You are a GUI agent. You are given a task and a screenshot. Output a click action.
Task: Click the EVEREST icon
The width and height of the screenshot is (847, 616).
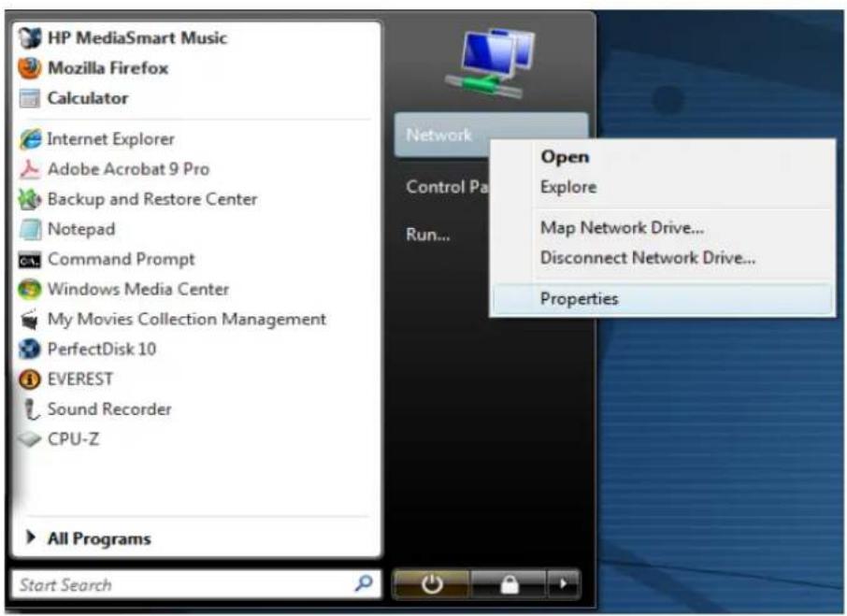30,380
